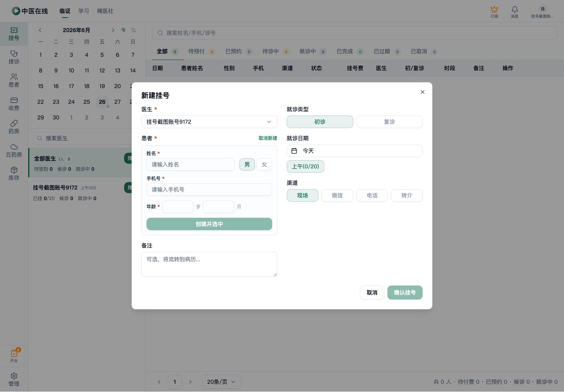Go to next page of table
Image resolution: width=564 pixels, height=392 pixels.
190,382
